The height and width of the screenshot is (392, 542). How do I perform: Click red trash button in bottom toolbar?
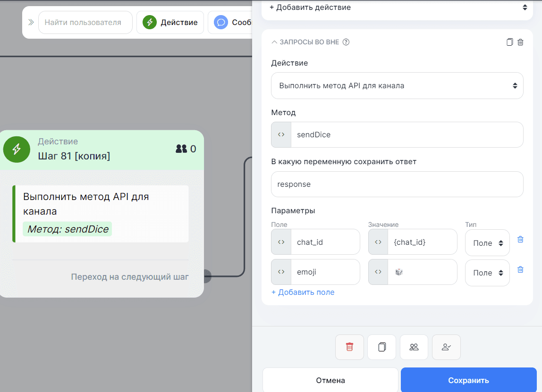tap(349, 347)
